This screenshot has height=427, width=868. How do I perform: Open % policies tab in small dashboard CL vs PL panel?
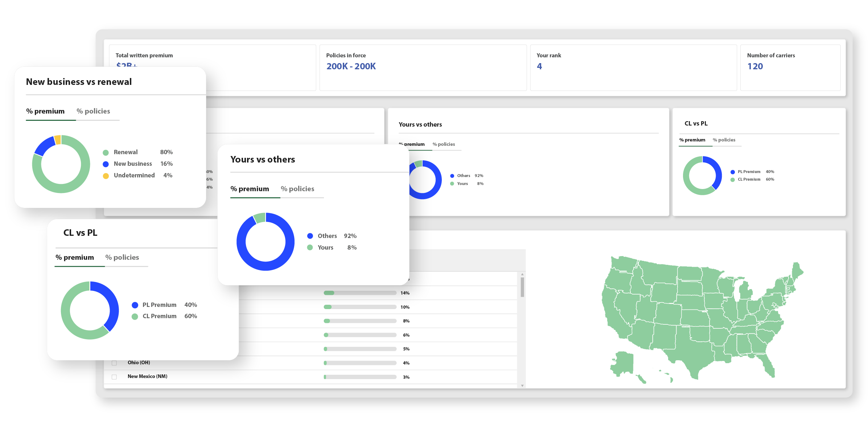click(724, 140)
